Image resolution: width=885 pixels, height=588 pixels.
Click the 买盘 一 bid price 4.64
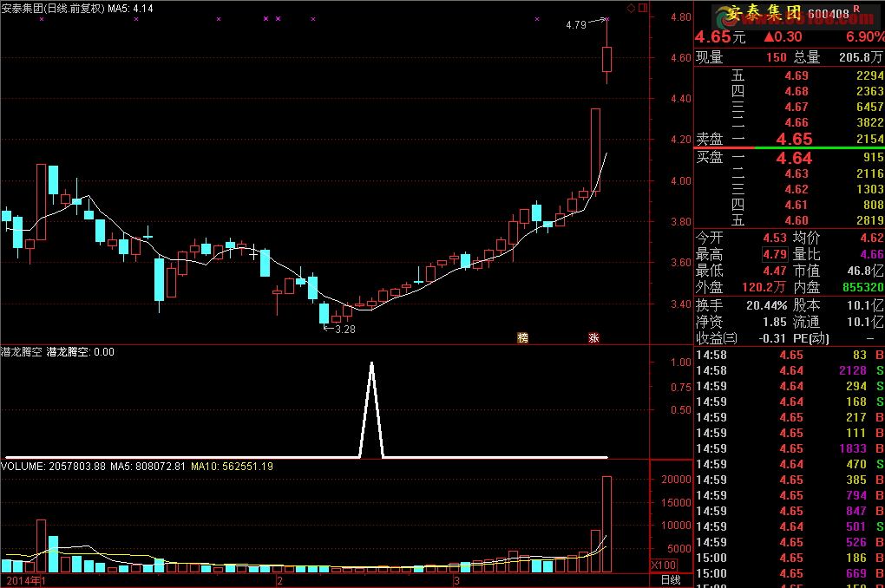pos(794,158)
